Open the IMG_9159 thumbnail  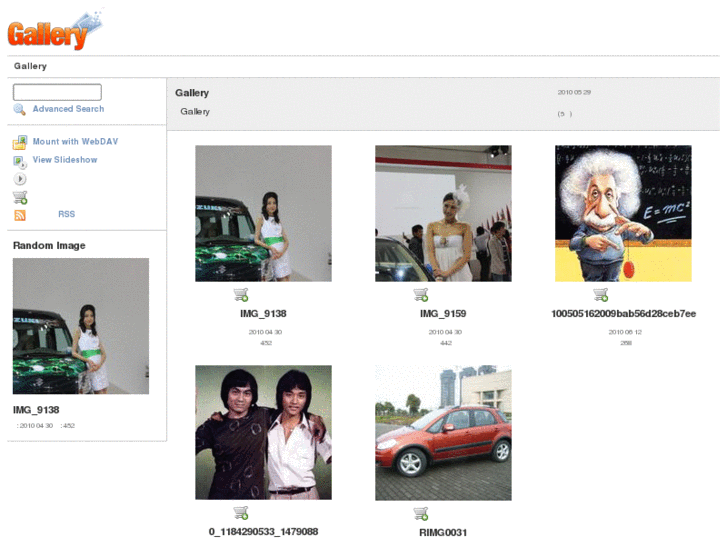pyautogui.click(x=443, y=213)
